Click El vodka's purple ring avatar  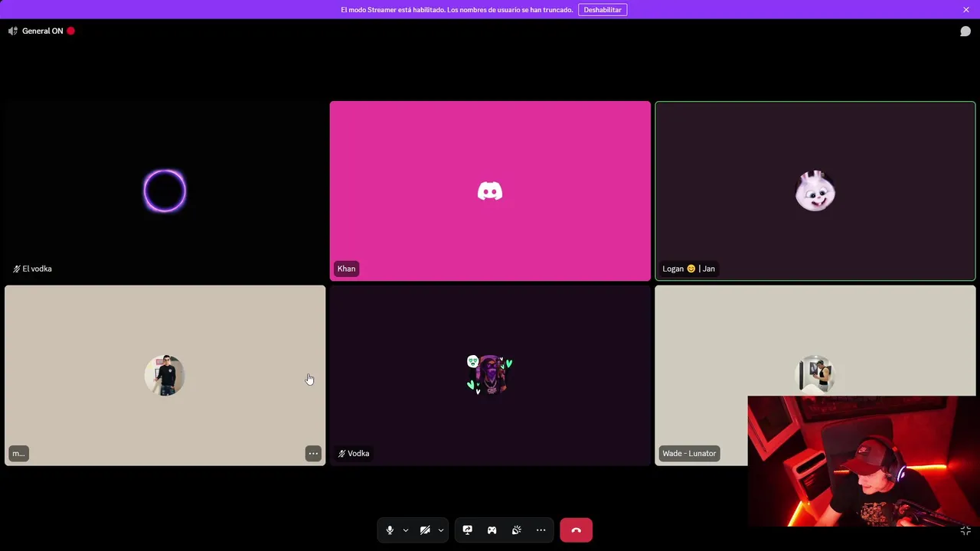point(165,191)
